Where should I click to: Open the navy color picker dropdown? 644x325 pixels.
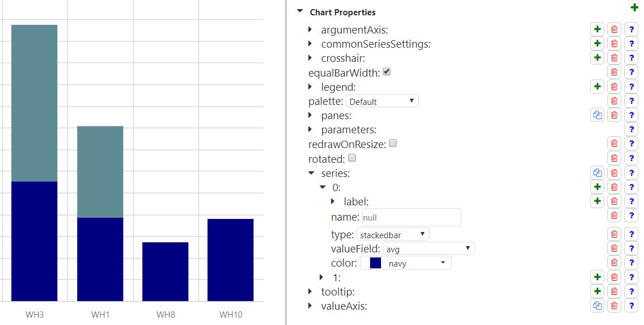click(x=406, y=263)
